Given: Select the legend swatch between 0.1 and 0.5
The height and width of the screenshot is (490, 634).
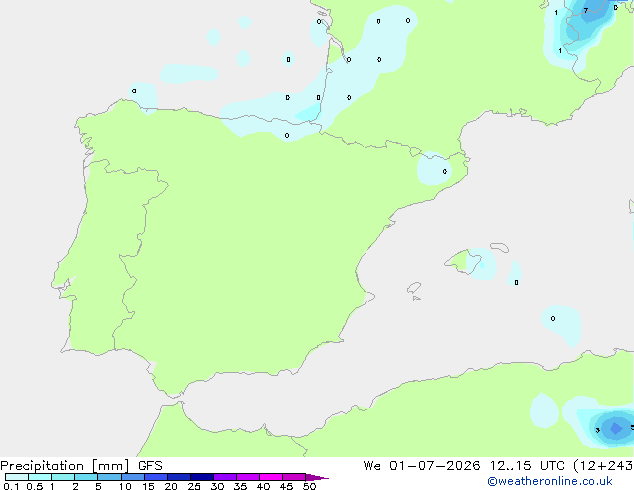Looking at the screenshot, I should (17, 477).
